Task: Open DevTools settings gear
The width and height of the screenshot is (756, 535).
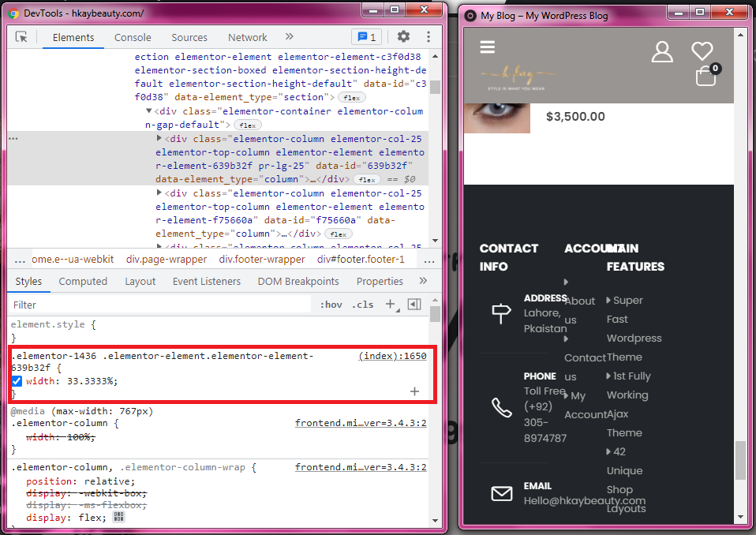Action: [403, 36]
